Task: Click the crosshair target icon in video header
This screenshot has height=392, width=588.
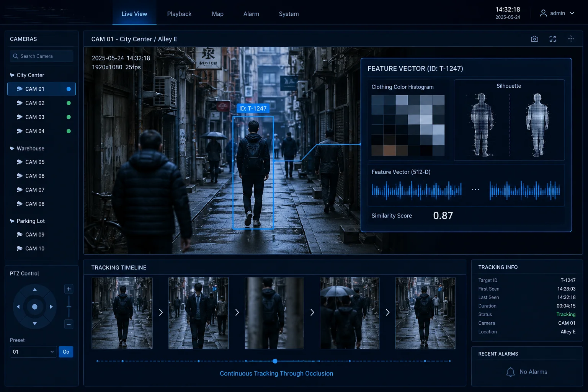Action: (570, 39)
